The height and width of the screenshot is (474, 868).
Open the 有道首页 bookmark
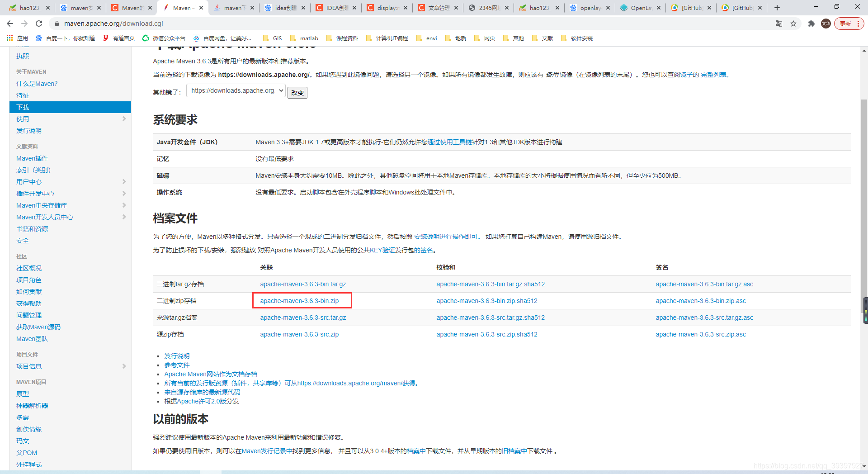point(119,38)
